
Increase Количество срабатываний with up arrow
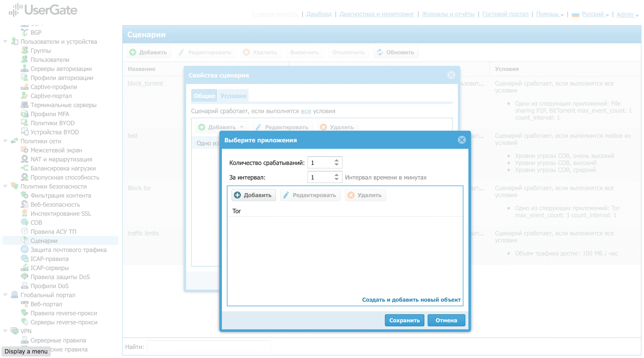[336, 161]
